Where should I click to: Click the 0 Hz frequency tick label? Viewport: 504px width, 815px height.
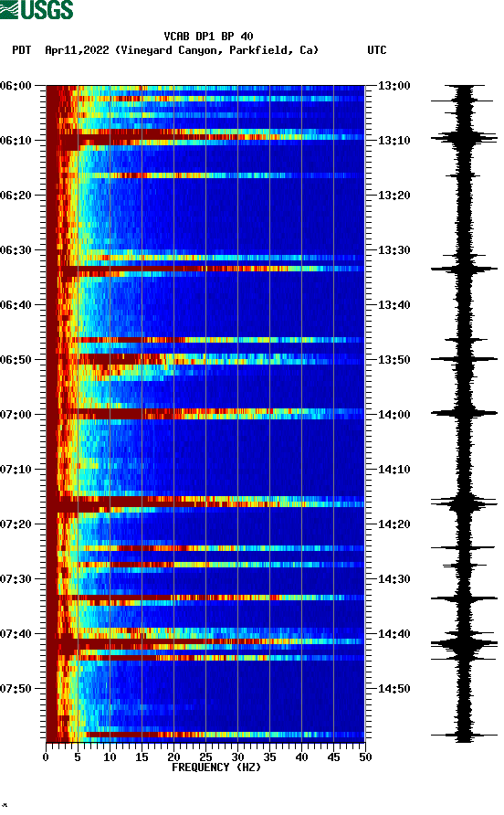coord(46,757)
